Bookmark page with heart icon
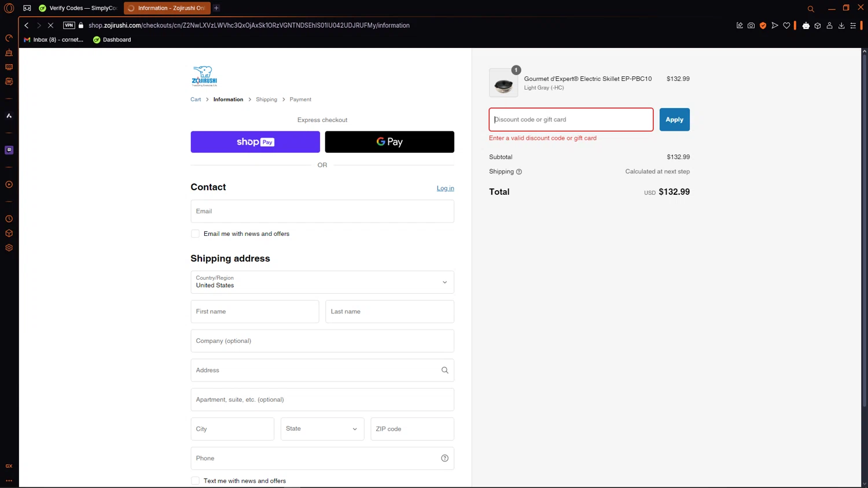Image resolution: width=868 pixels, height=488 pixels. point(786,25)
